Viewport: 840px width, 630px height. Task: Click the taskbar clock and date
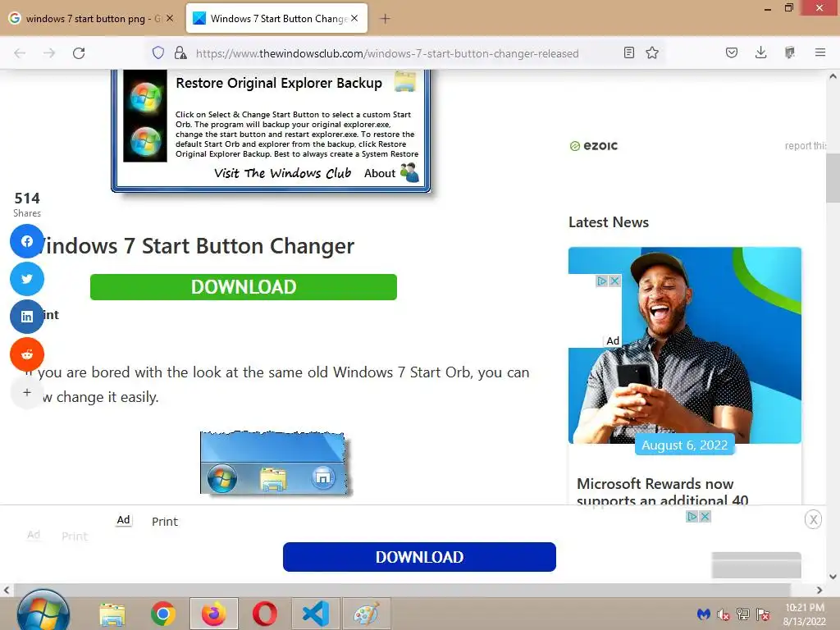pyautogui.click(x=805, y=614)
